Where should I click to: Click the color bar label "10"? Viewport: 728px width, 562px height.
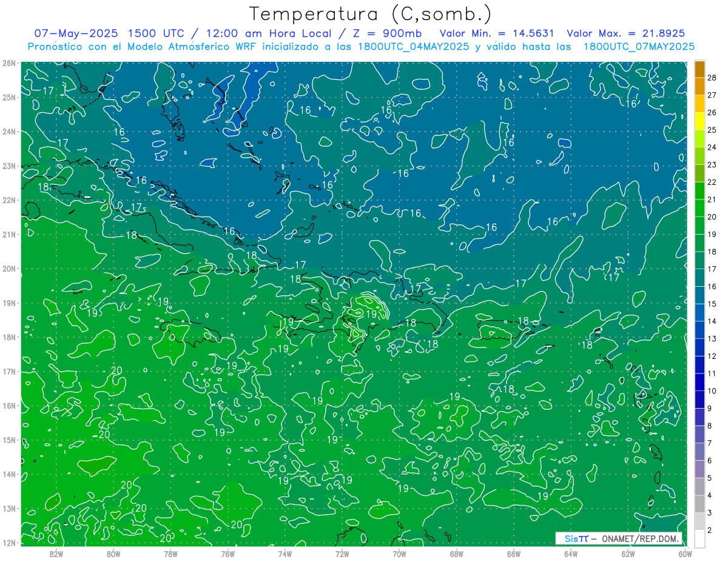[x=712, y=392]
